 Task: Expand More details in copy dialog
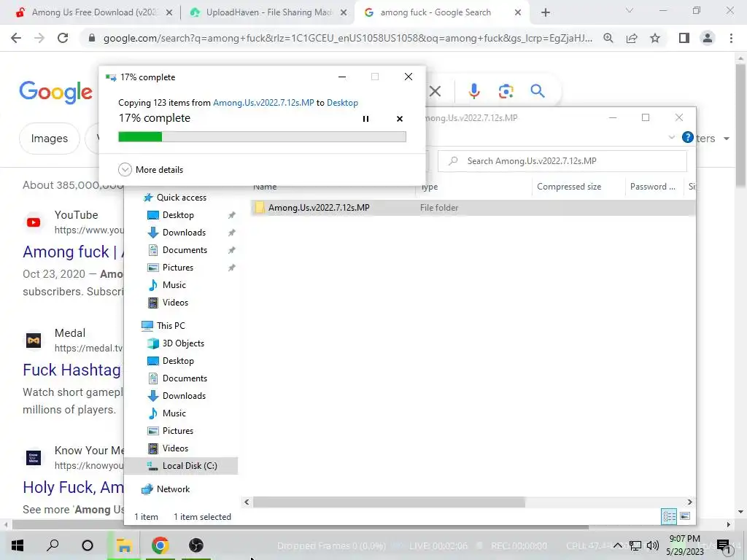(x=150, y=169)
